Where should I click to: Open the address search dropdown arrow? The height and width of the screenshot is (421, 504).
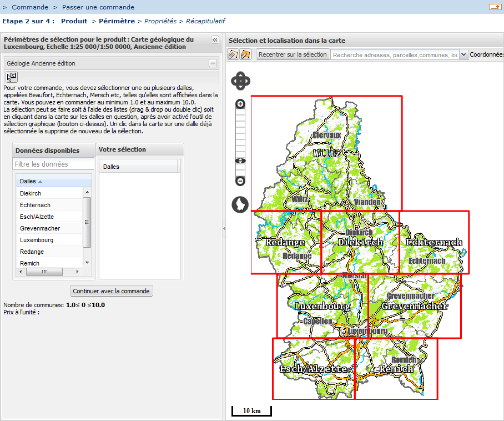[x=463, y=54]
